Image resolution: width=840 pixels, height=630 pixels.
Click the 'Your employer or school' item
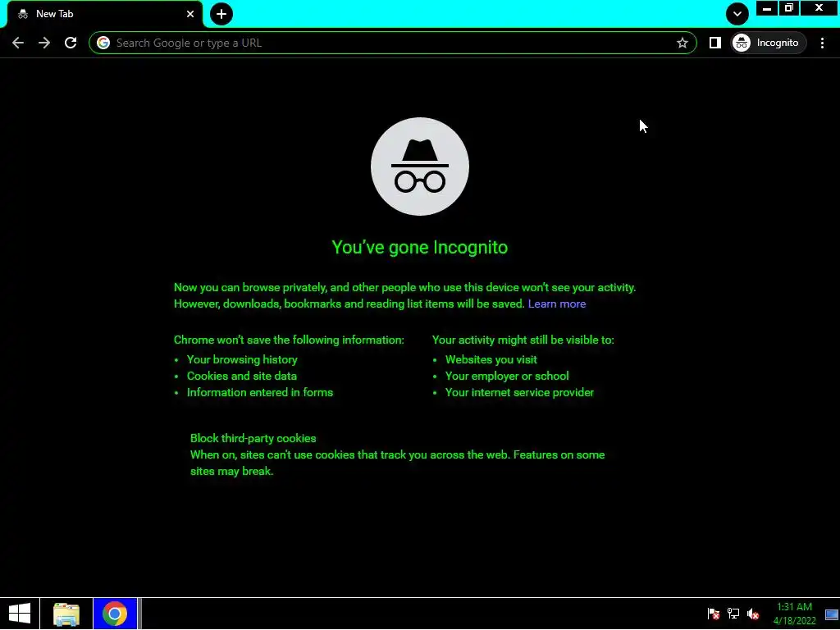[x=507, y=376]
